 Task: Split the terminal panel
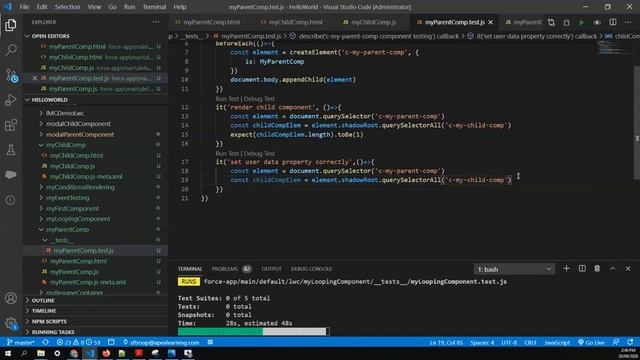(x=582, y=269)
